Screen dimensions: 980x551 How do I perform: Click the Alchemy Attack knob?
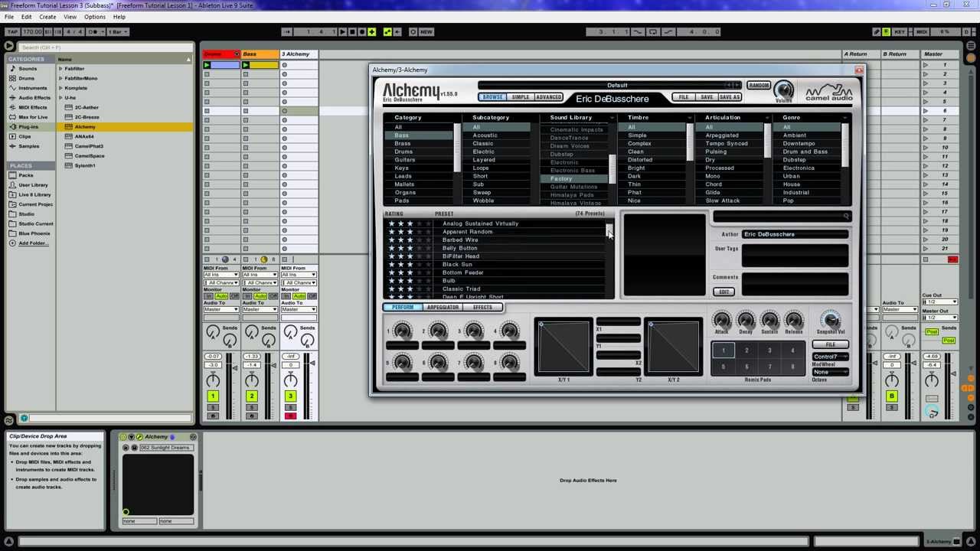pyautogui.click(x=721, y=320)
